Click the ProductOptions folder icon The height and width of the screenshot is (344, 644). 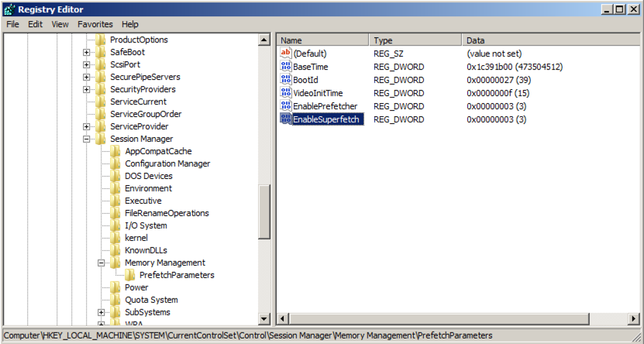point(101,40)
